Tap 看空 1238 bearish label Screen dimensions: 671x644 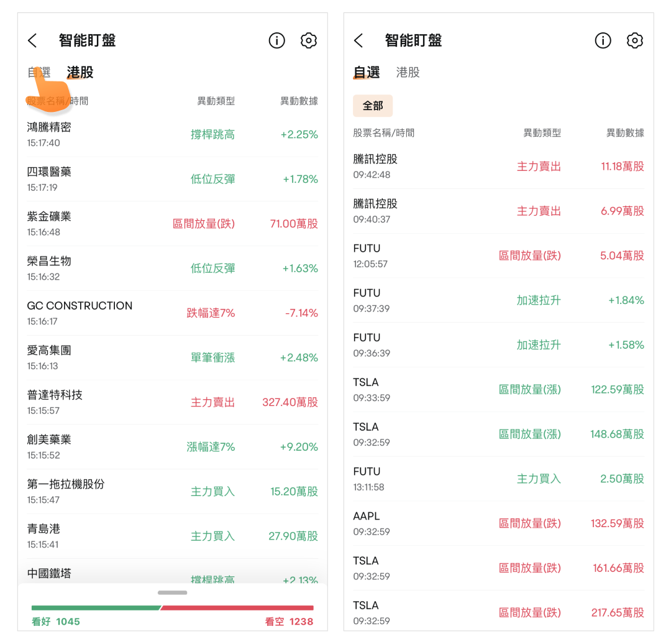(x=289, y=622)
